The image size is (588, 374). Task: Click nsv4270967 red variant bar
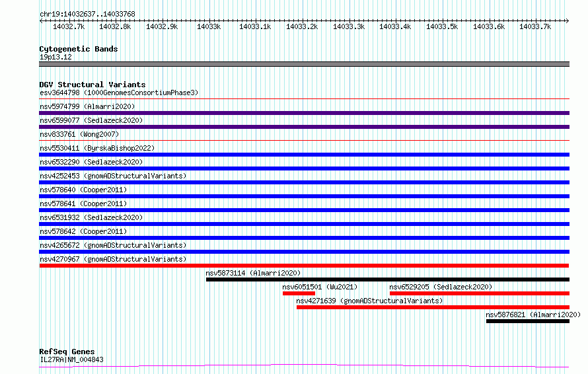304,266
